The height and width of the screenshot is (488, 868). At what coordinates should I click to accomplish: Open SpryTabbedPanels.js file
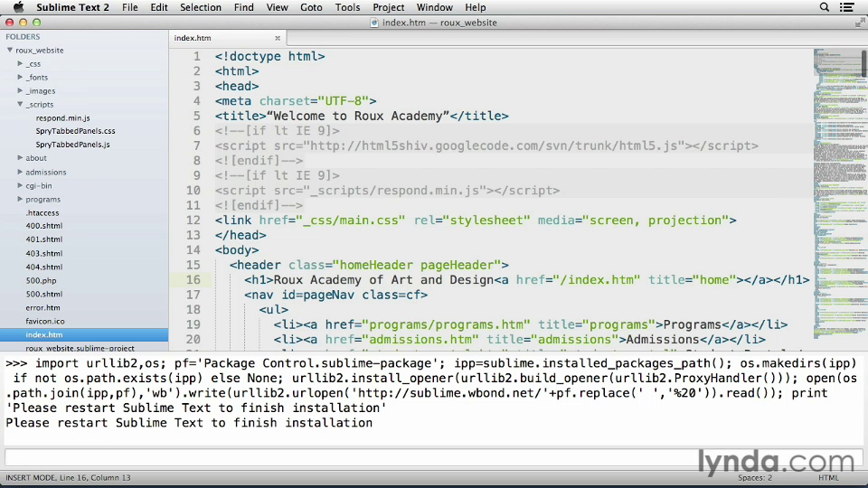point(72,145)
